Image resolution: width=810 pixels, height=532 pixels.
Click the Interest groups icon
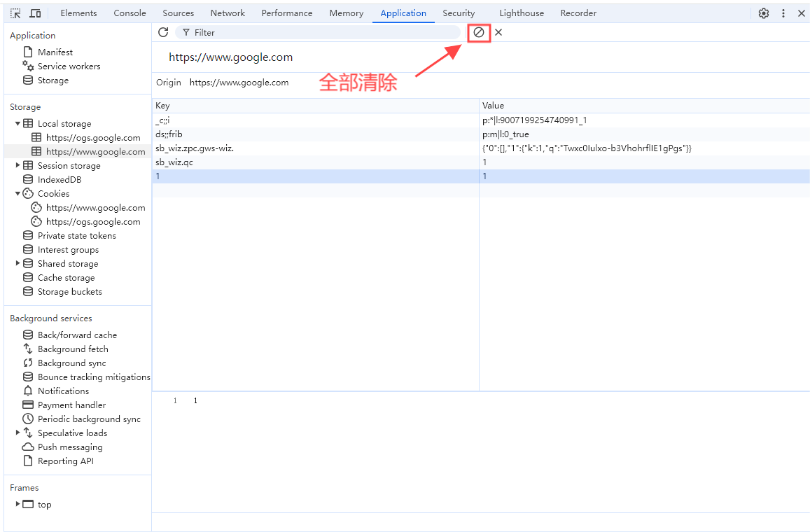[x=28, y=249]
